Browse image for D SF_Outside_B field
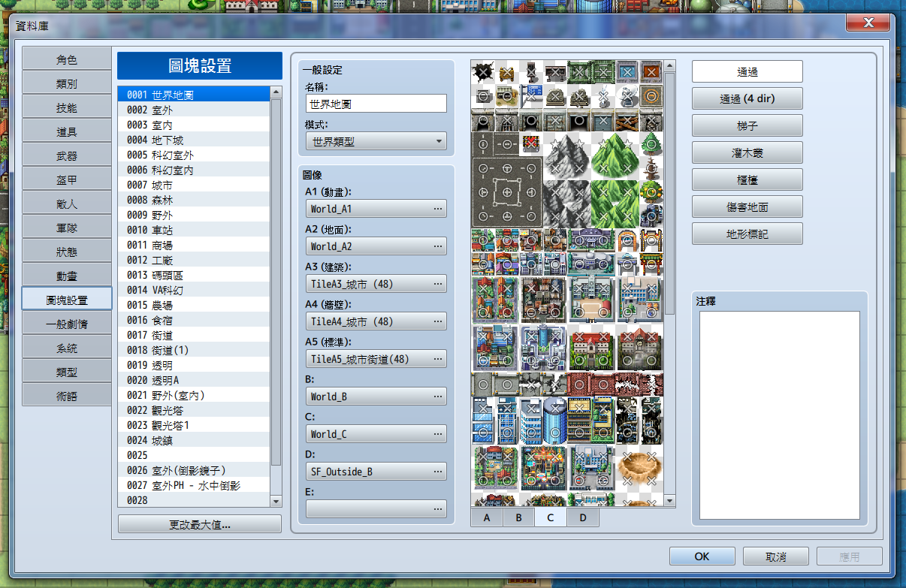The width and height of the screenshot is (906, 588). tap(376, 472)
